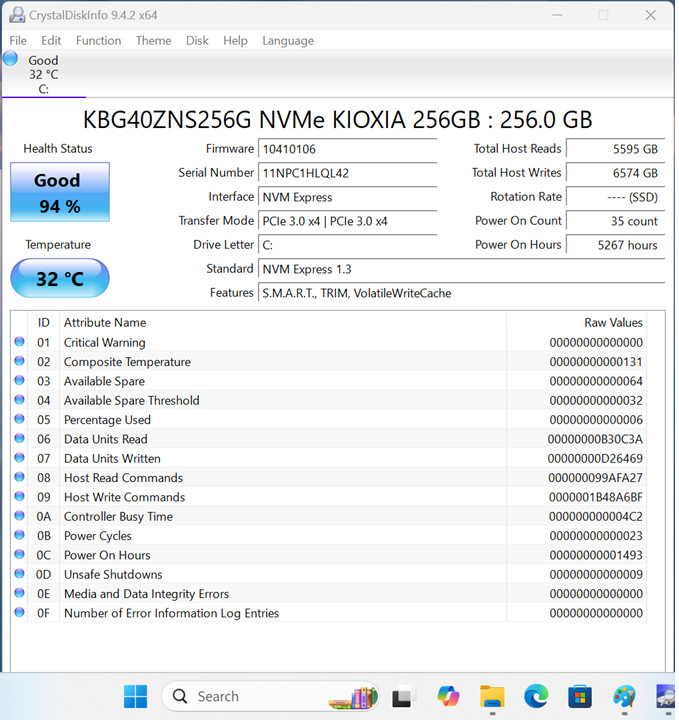Click the status dot for row 0C Power On Hours
The height and width of the screenshot is (720, 679).
[19, 554]
